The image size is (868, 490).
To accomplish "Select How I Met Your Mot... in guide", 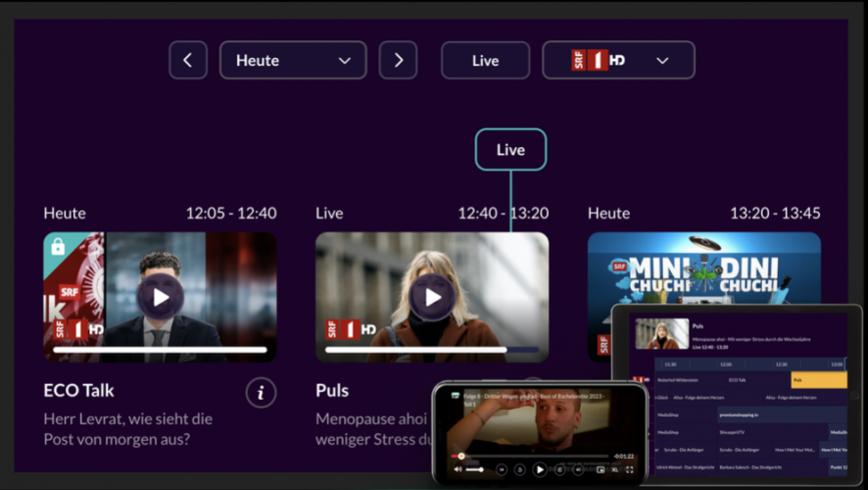I will pyautogui.click(x=795, y=450).
